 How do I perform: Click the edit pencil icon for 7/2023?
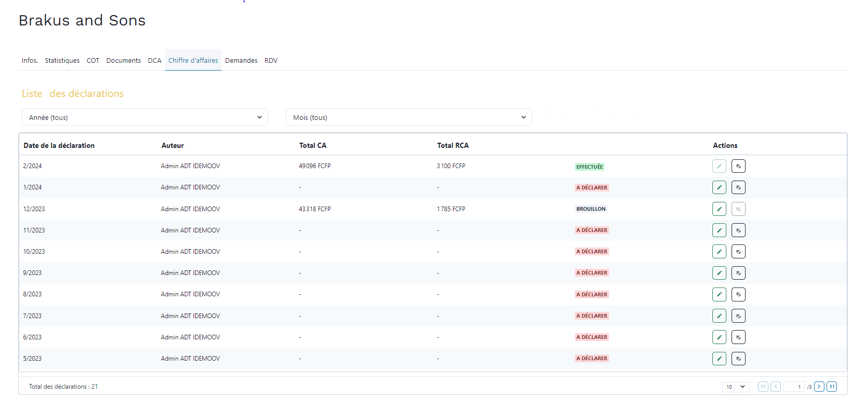719,316
